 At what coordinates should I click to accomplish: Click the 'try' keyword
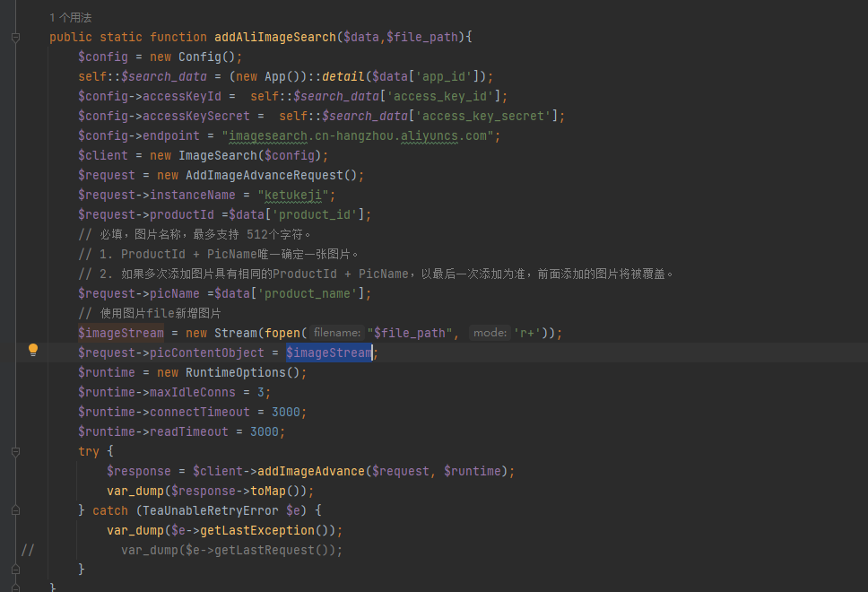tap(89, 451)
